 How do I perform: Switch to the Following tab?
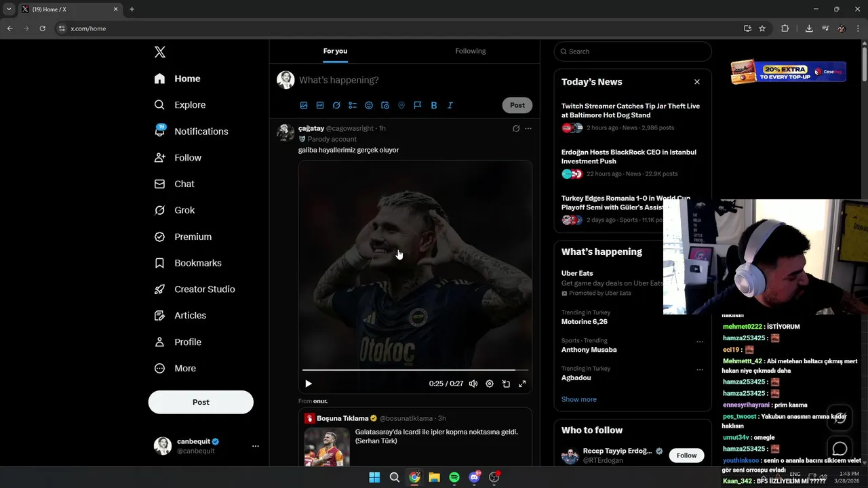470,51
